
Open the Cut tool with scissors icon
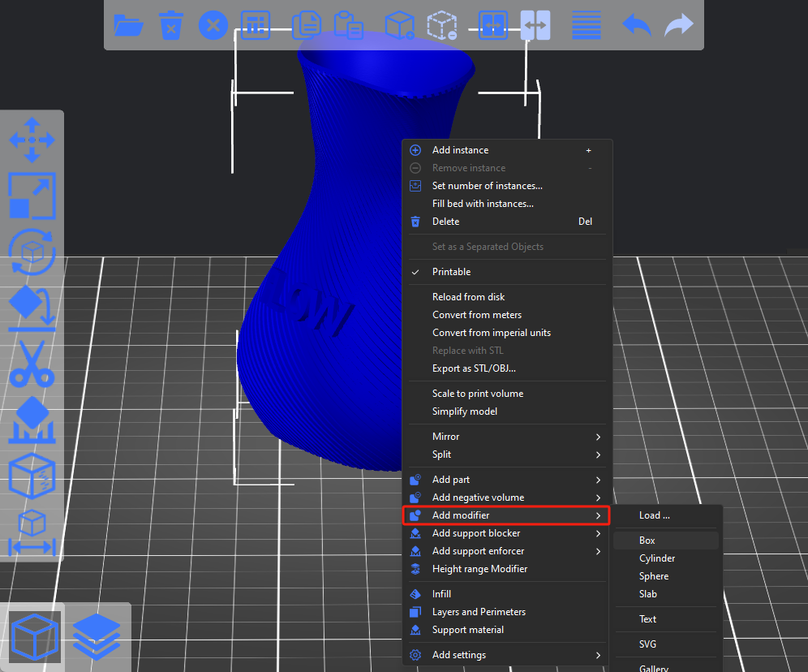tap(32, 364)
